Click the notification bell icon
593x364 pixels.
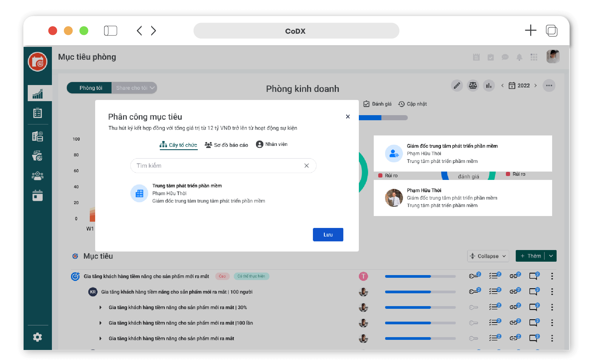point(519,57)
